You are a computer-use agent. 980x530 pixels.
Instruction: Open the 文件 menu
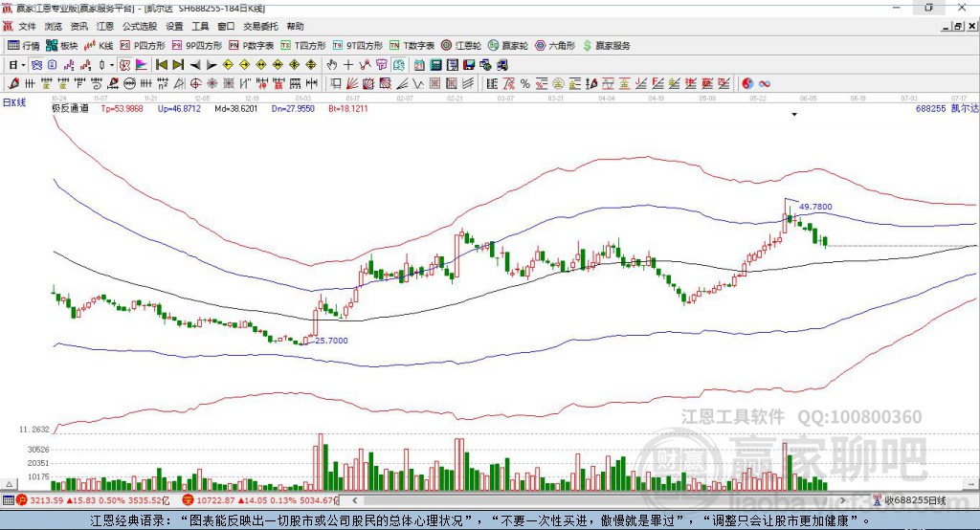[27, 26]
